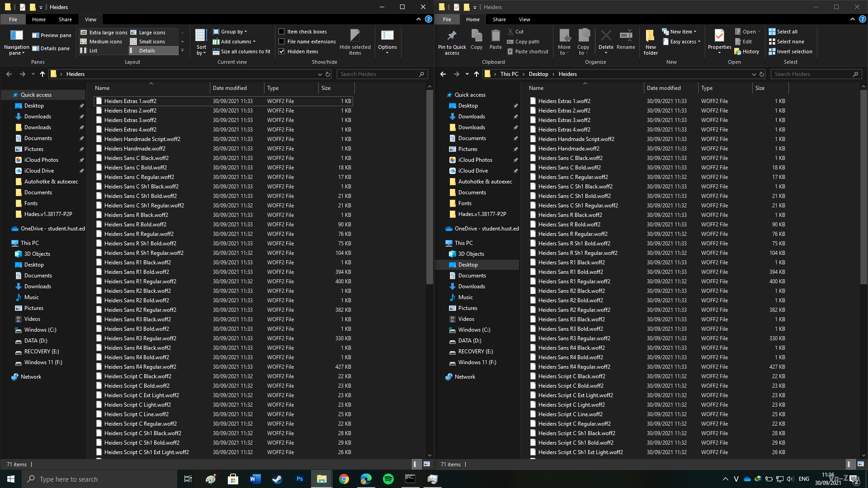This screenshot has width=868, height=488.
Task: Refresh the left window folder view
Action: 328,74
